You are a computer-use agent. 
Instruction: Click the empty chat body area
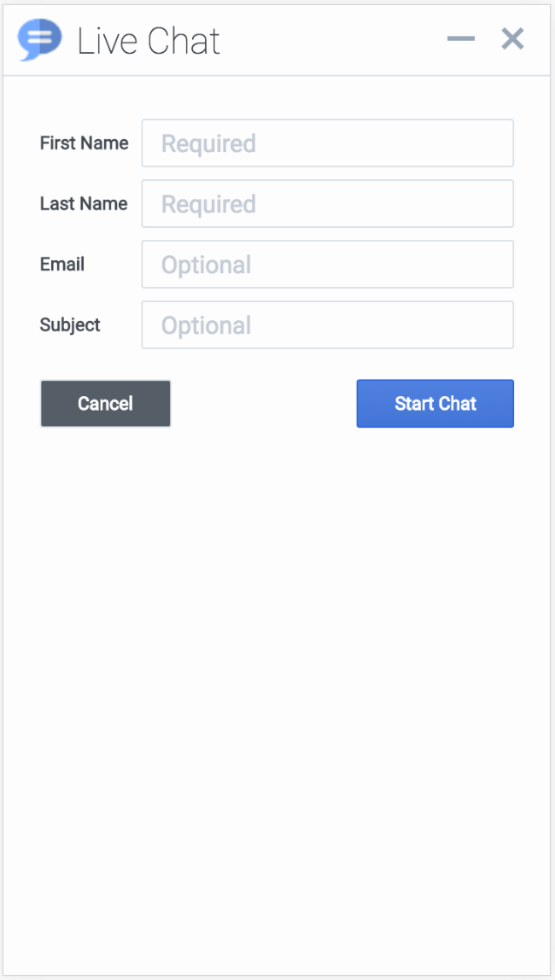tap(277, 683)
